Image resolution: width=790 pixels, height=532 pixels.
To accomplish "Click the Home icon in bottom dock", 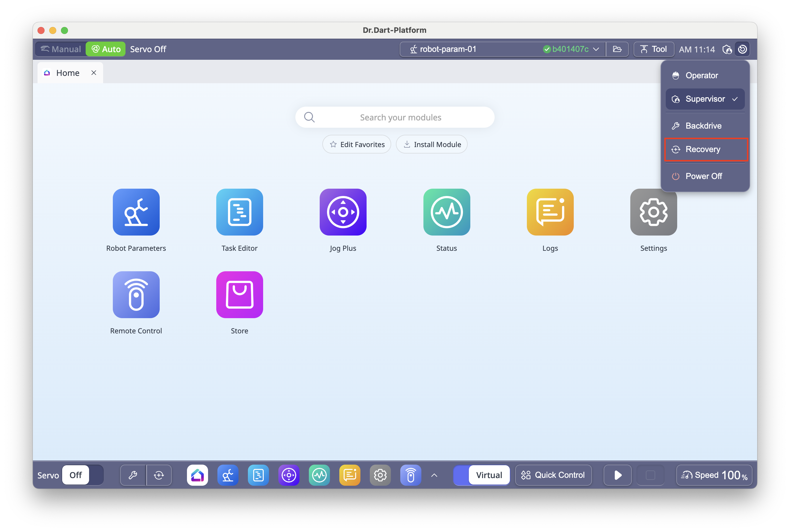I will 197,475.
